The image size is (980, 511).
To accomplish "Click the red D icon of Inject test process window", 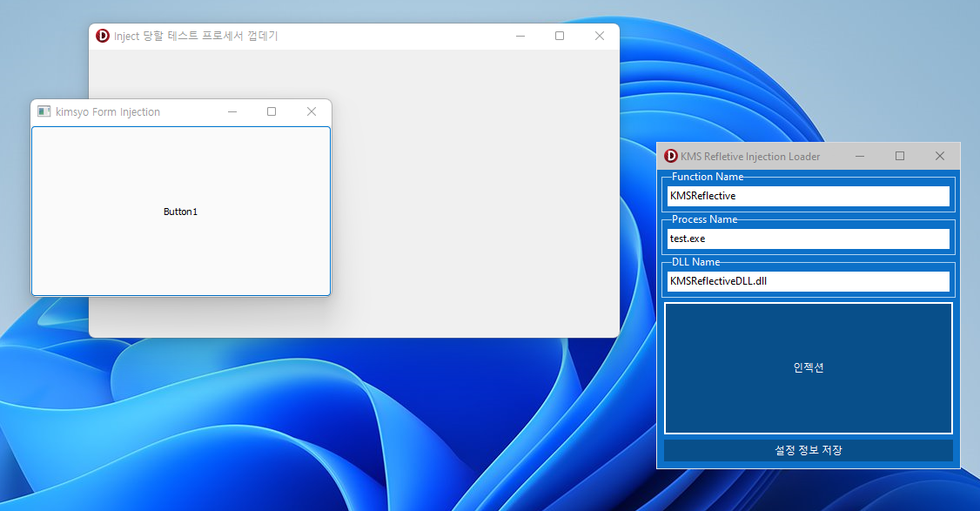I will 103,36.
